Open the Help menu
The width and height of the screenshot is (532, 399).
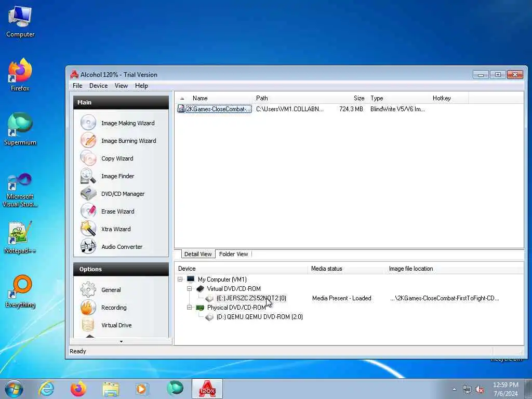[141, 86]
